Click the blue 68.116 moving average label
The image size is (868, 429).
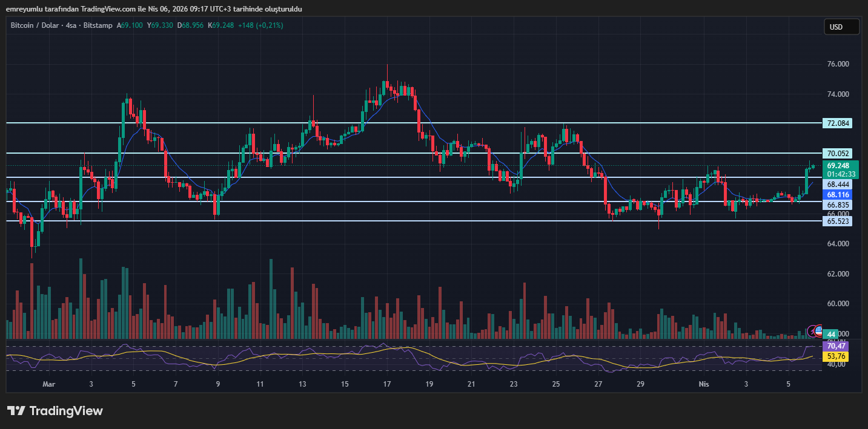pos(838,195)
